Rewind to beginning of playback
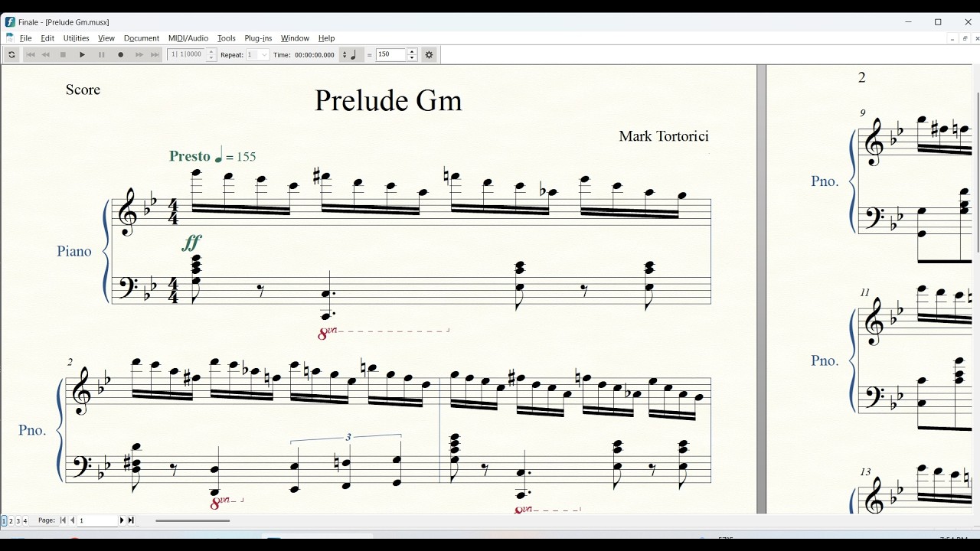This screenshot has width=980, height=551. point(31,55)
